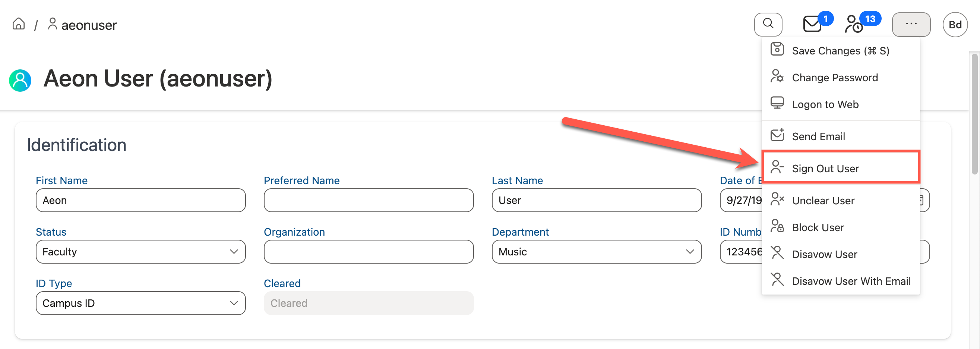Select Disavow User With Email
980x349 pixels.
click(x=851, y=281)
